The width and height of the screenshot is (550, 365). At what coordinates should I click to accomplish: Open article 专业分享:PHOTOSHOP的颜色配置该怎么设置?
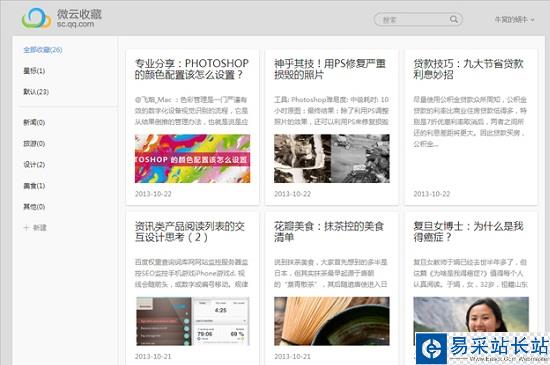coord(192,69)
